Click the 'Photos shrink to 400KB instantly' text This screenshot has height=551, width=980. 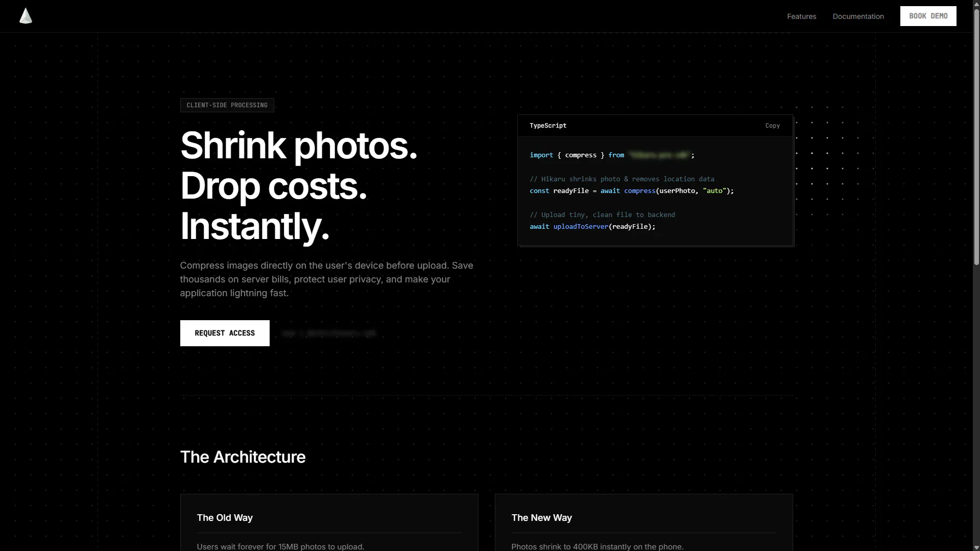(597, 546)
